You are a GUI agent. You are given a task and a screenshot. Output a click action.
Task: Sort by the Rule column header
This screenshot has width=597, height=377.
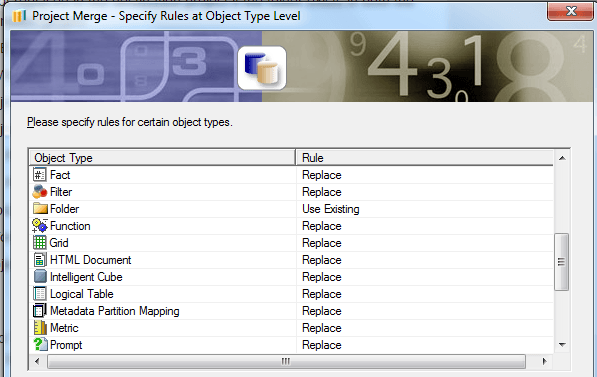[425, 158]
